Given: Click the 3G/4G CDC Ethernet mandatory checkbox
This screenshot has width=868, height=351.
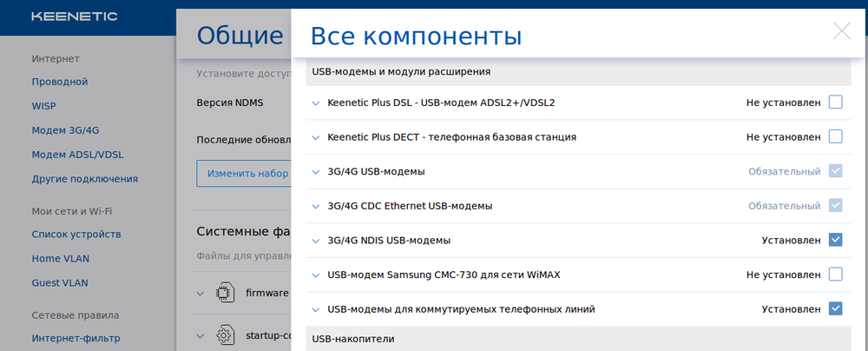Looking at the screenshot, I should pos(835,206).
